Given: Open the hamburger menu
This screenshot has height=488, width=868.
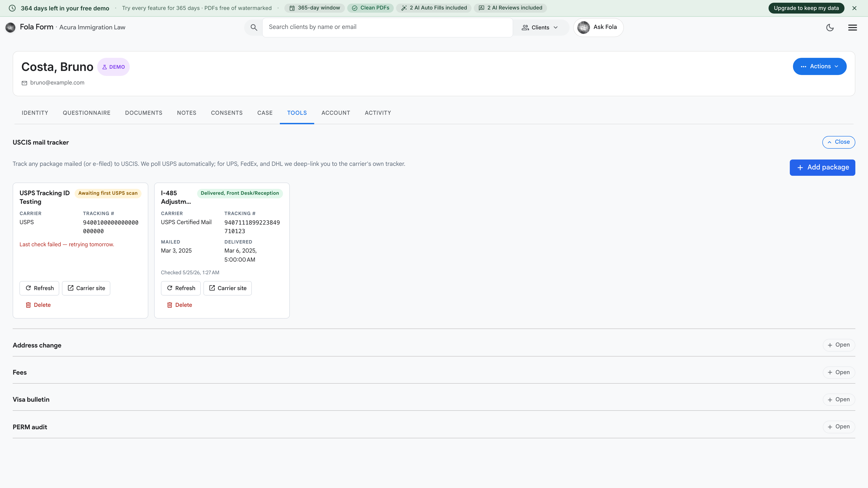Looking at the screenshot, I should tap(852, 28).
